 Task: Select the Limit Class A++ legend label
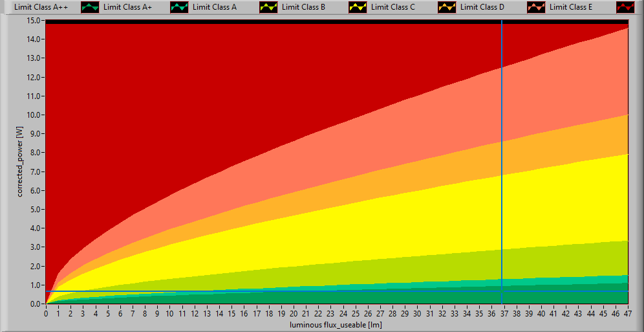41,7
